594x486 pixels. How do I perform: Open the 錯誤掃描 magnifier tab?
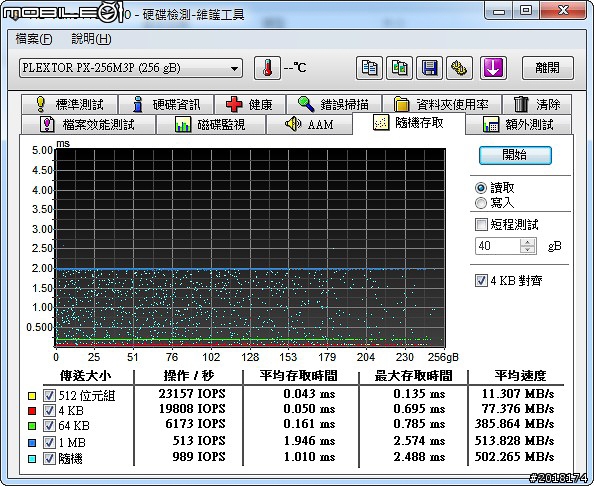point(334,104)
